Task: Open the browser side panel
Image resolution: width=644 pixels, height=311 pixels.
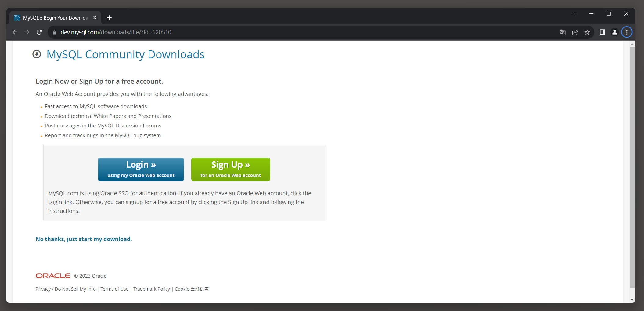Action: [603, 32]
